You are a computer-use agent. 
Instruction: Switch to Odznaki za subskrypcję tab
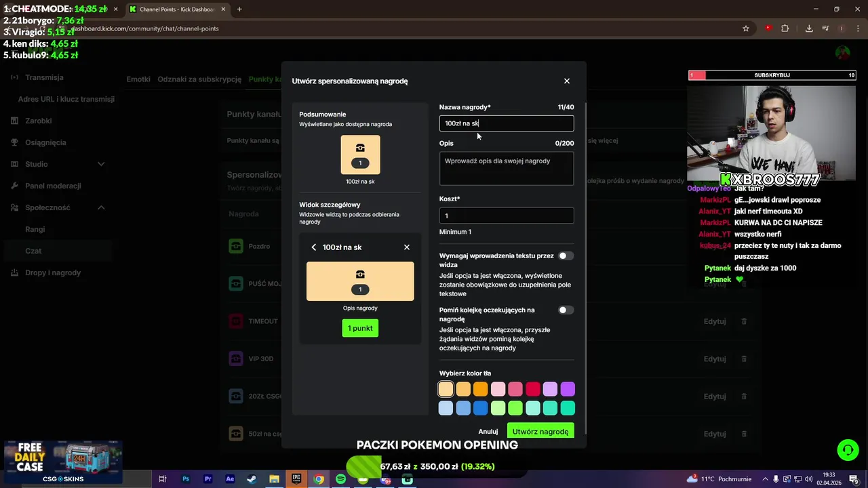(199, 79)
